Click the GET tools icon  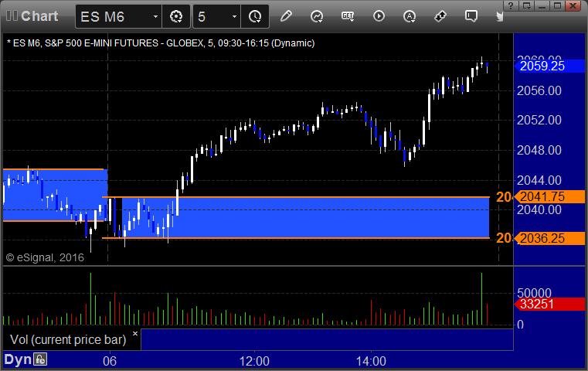(348, 16)
